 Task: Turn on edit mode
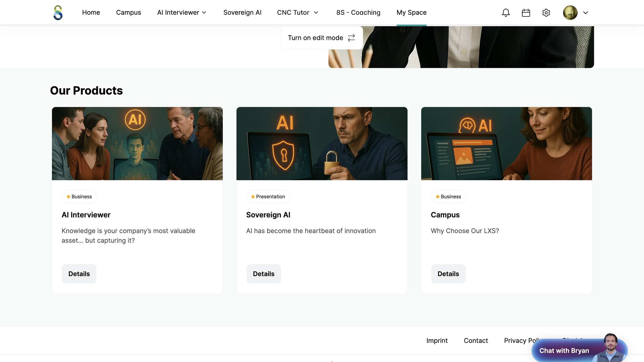(322, 38)
